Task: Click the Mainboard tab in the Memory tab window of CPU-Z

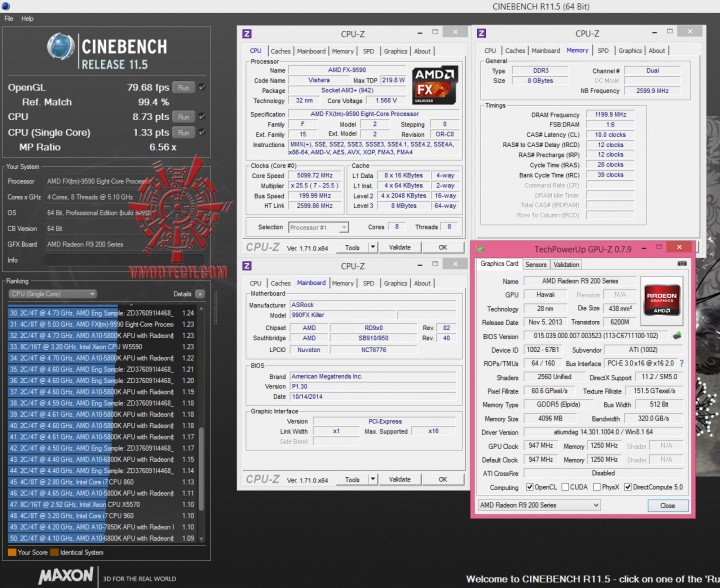Action: (546, 50)
